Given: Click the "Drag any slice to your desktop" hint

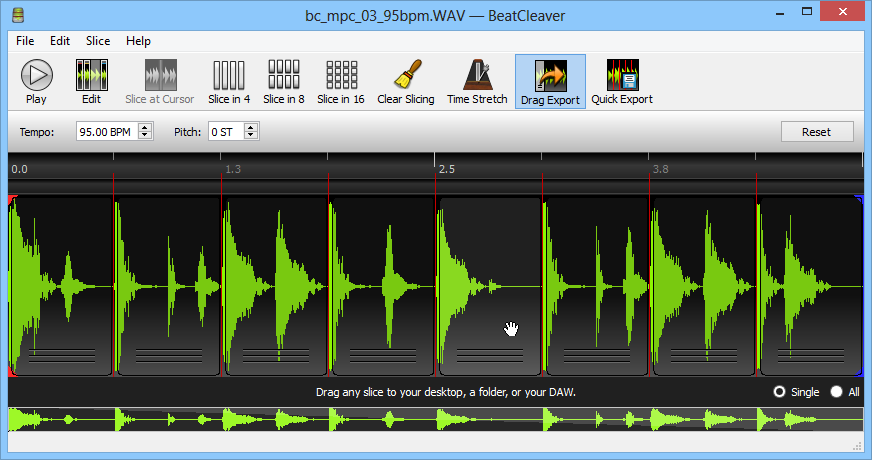Looking at the screenshot, I should pyautogui.click(x=445, y=392).
